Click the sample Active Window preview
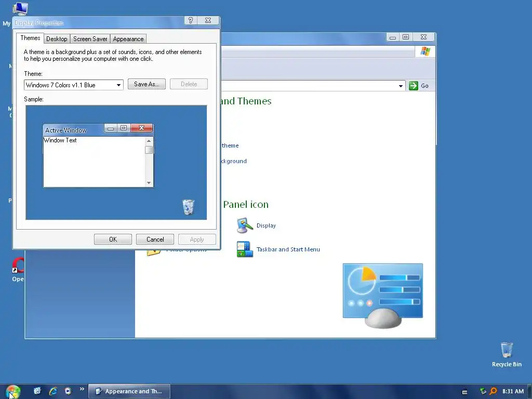This screenshot has height=399, width=532. (98, 156)
